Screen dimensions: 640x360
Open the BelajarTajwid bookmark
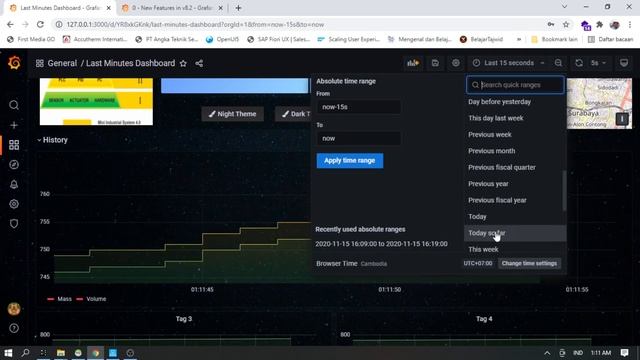[x=482, y=39]
